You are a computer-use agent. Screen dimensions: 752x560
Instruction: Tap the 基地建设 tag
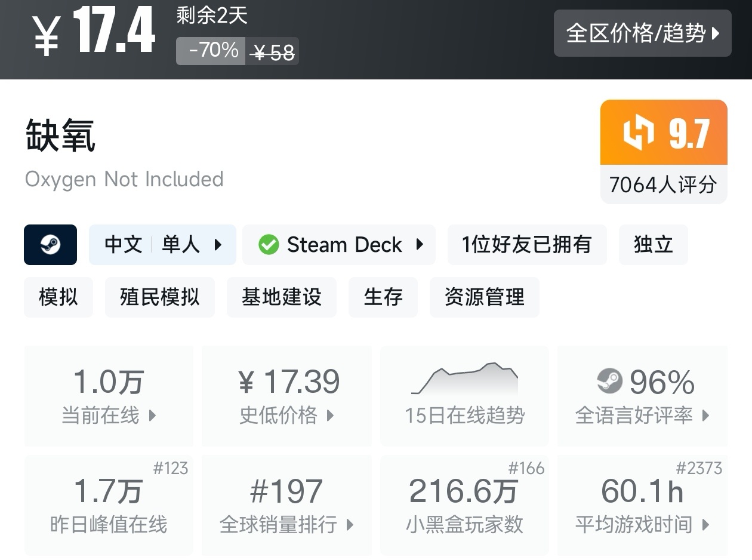pos(281,297)
